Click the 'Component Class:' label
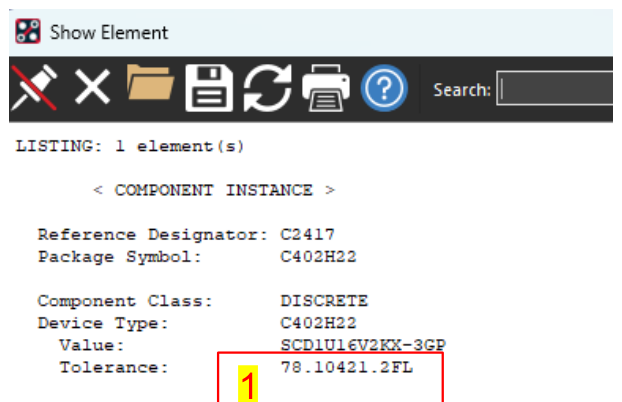This screenshot has width=622, height=402. 125,301
